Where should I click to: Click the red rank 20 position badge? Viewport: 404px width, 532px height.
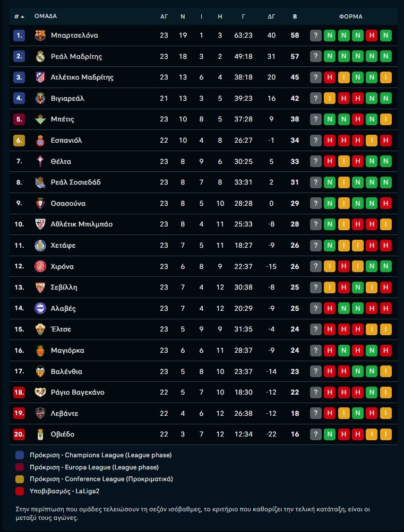point(19,434)
